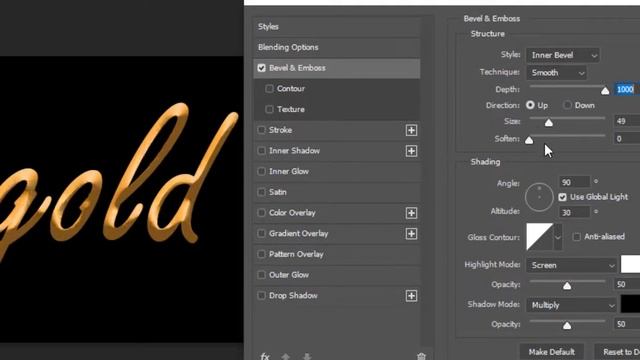This screenshot has width=640, height=360.
Task: Select the Outer Glow row label
Action: [289, 275]
